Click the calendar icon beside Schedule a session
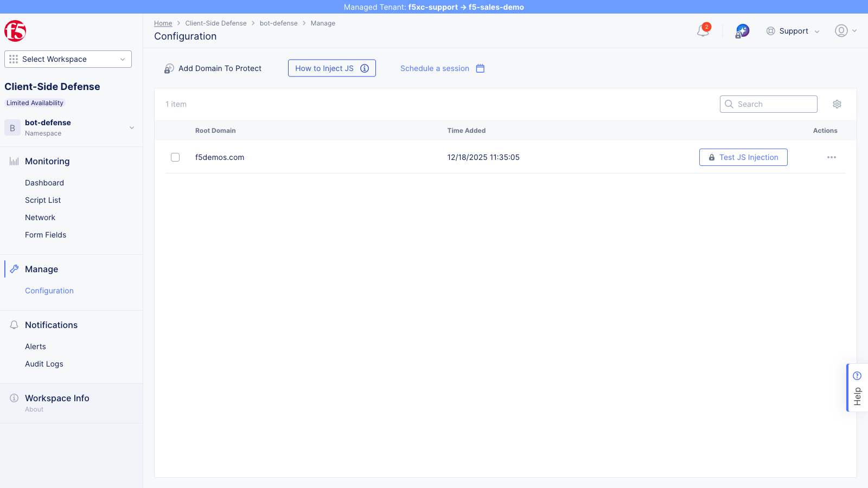 pos(480,68)
